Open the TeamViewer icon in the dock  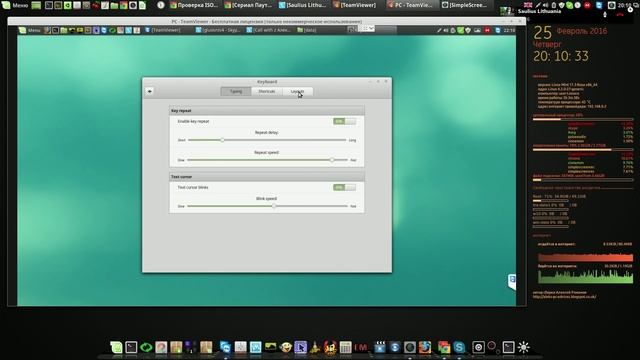point(225,347)
